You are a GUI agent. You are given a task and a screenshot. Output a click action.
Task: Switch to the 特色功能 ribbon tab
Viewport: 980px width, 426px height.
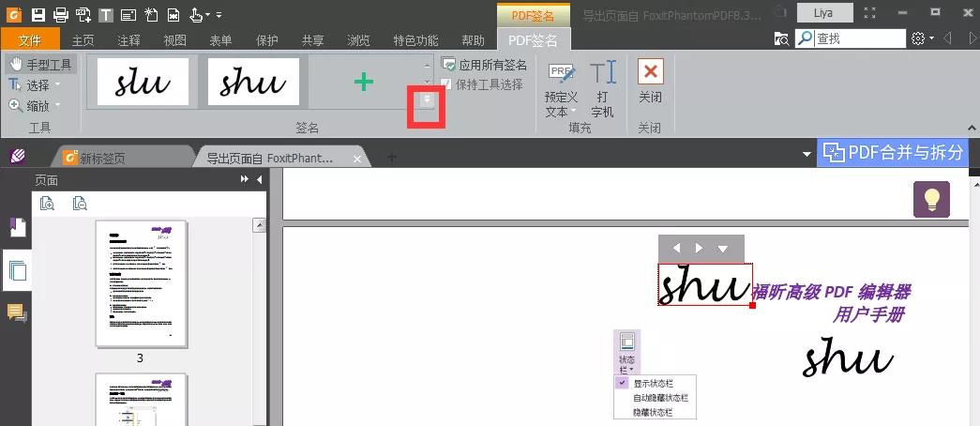pos(415,40)
